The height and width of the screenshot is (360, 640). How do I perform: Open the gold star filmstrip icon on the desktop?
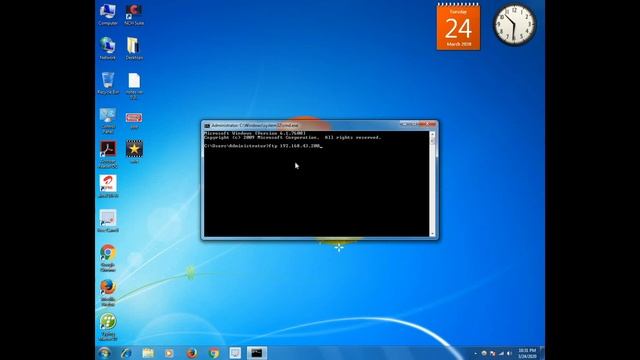click(x=134, y=152)
